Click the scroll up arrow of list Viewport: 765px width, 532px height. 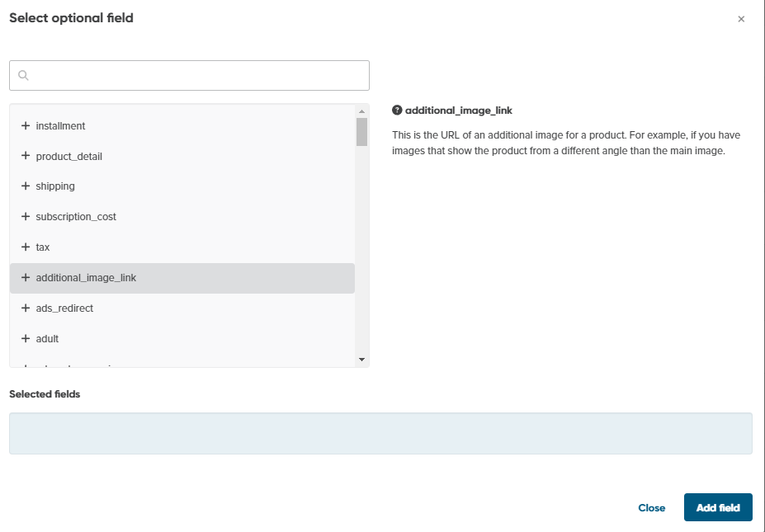(361, 111)
